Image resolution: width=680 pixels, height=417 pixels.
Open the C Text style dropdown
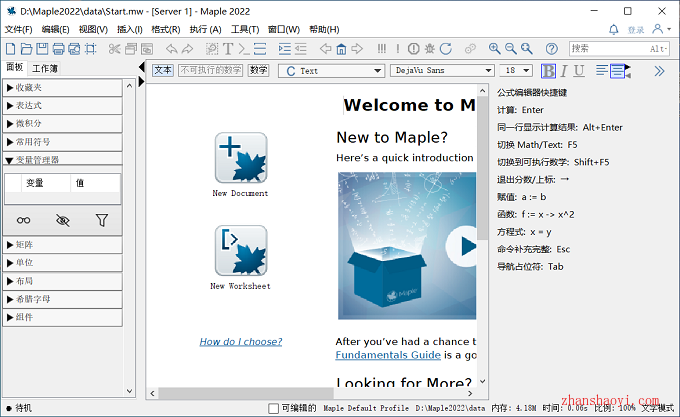tap(331, 71)
